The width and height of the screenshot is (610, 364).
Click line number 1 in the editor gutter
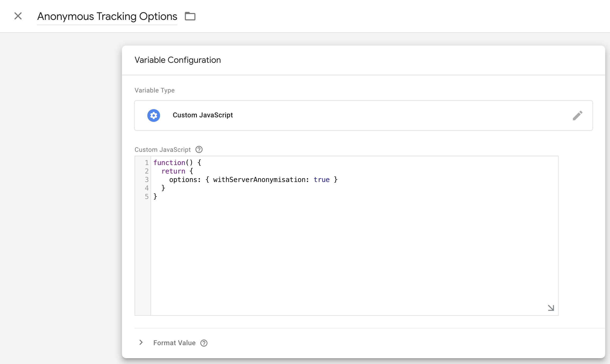tap(147, 162)
